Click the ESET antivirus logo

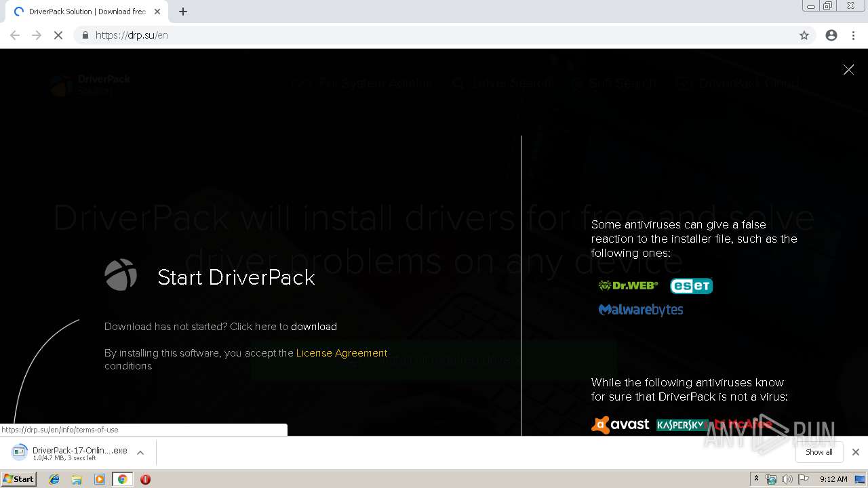(x=692, y=286)
